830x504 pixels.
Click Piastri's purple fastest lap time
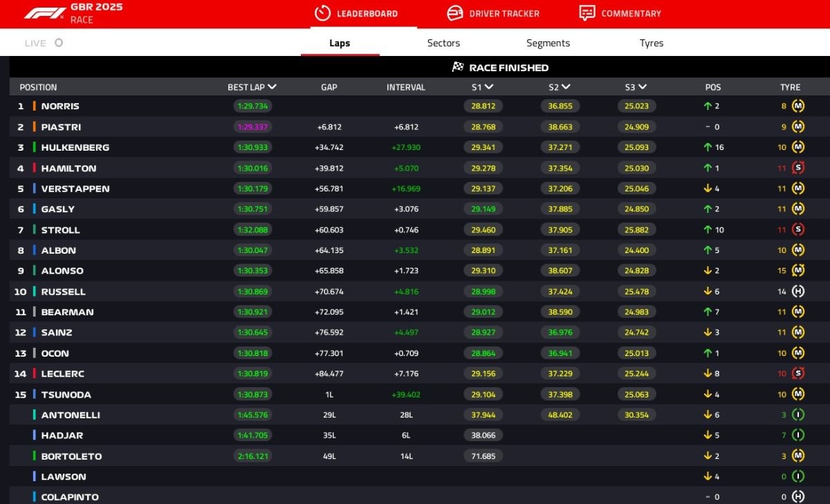pyautogui.click(x=252, y=127)
